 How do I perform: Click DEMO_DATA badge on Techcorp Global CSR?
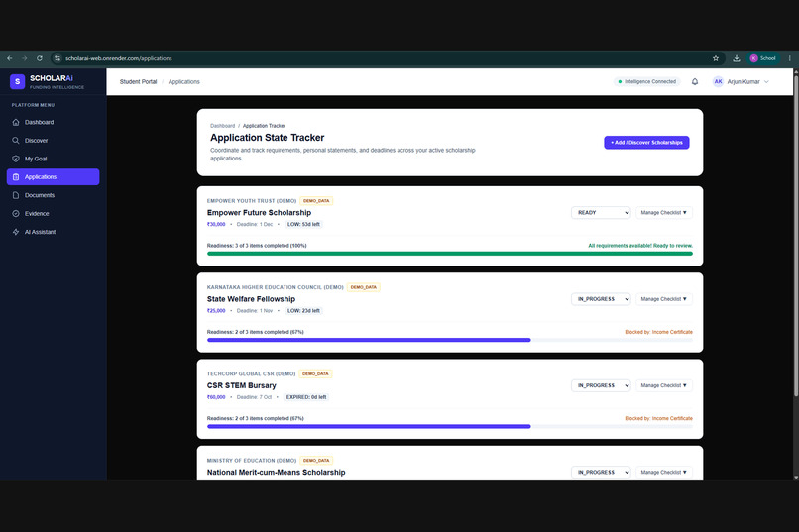point(315,374)
